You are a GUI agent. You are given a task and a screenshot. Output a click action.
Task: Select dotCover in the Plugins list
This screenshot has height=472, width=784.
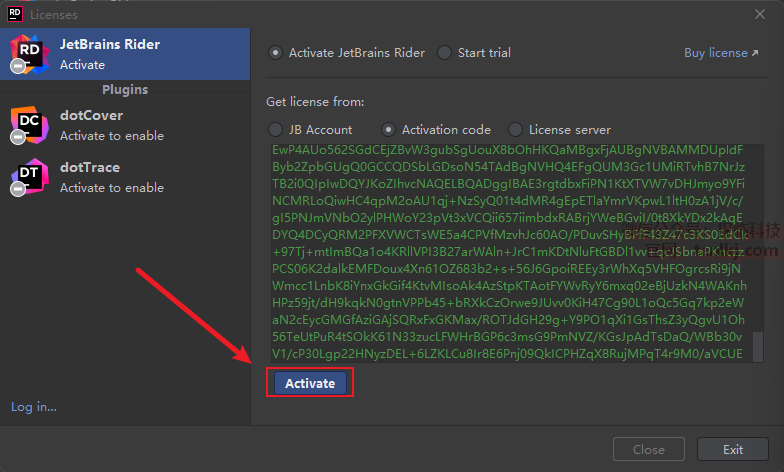[x=125, y=126]
